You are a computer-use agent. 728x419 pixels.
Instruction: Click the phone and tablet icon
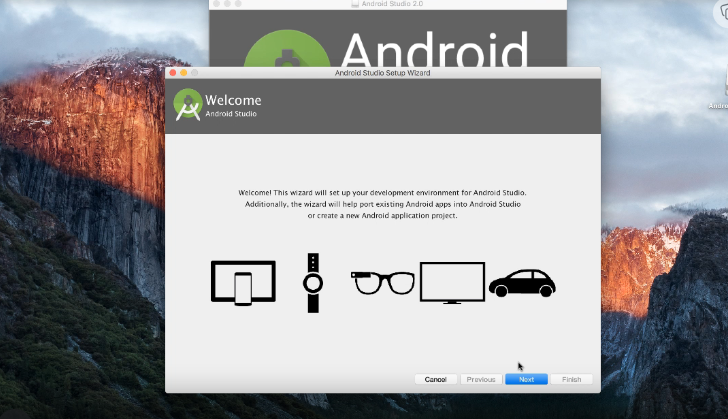[x=243, y=283]
